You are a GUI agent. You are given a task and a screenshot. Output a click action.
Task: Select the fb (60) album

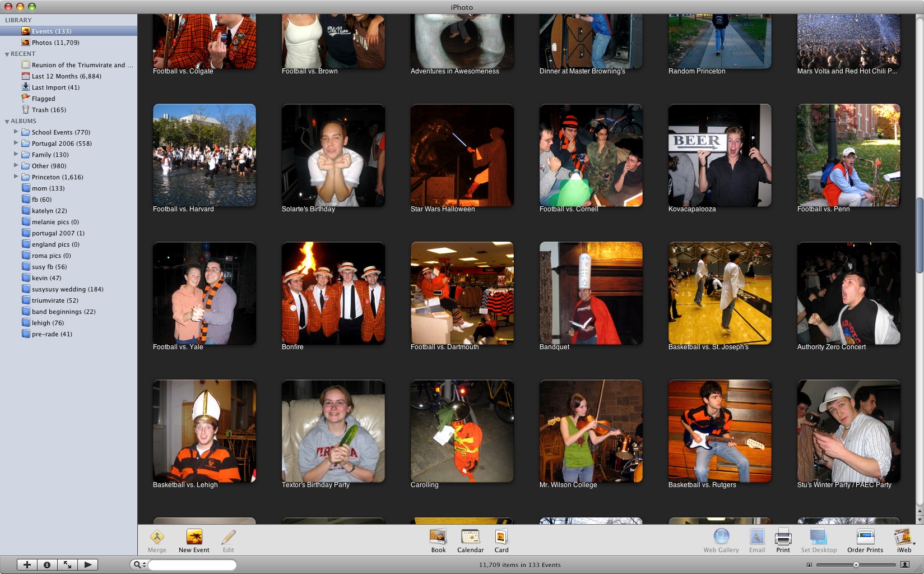[68, 200]
